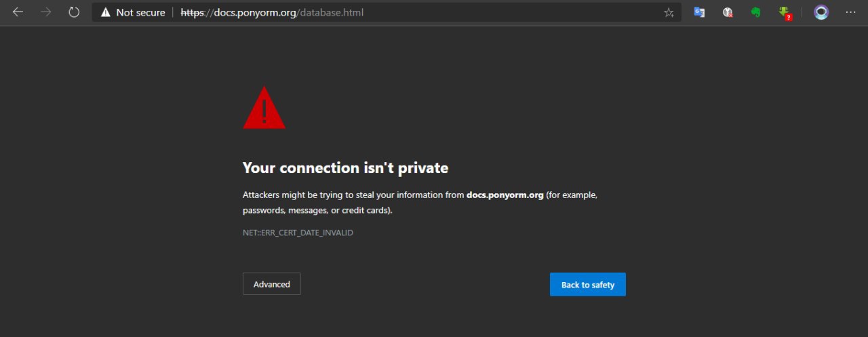Click the bold docs.ponyorm.org text in warning
Viewport: 868px width, 337px height.
[505, 195]
